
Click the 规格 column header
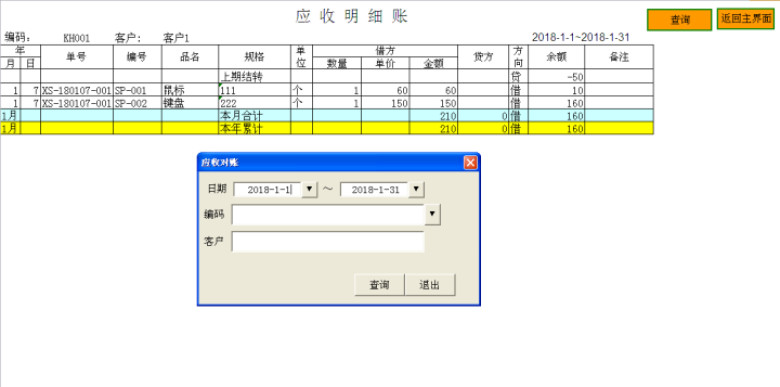[x=255, y=57]
